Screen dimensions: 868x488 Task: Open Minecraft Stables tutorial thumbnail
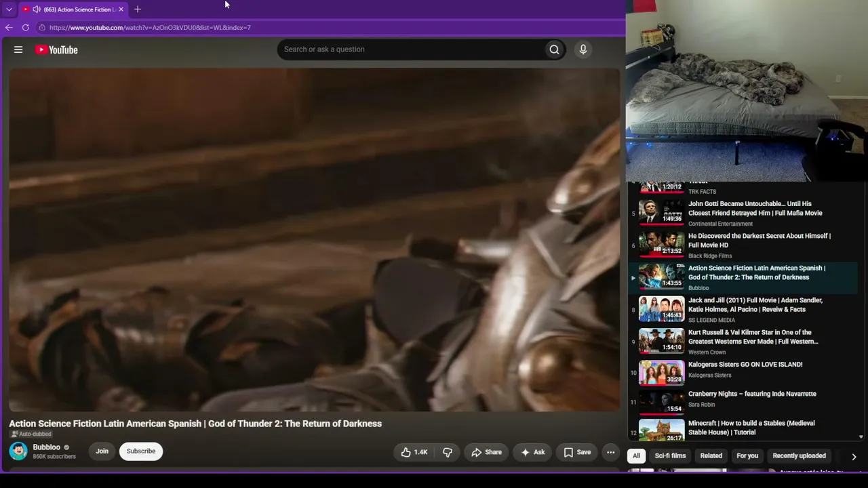point(661,430)
